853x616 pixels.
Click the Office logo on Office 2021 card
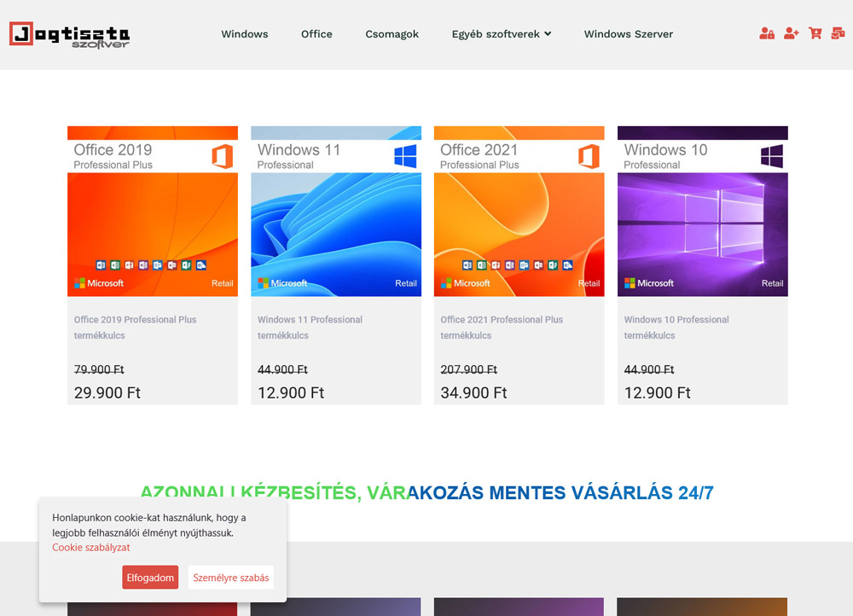coord(589,157)
